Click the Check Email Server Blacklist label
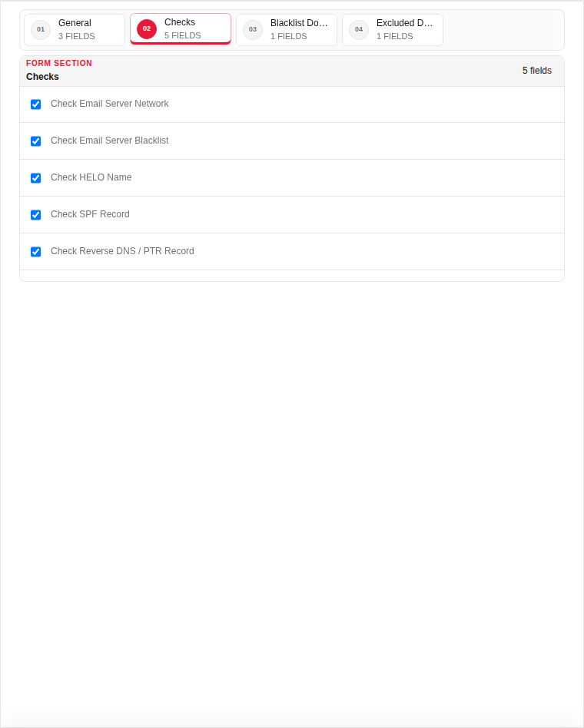The image size is (584, 728). point(110,141)
